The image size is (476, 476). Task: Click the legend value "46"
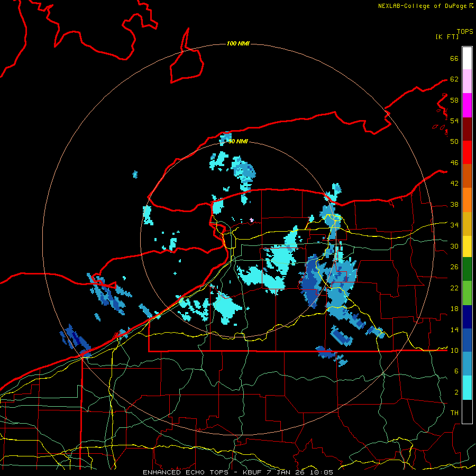coord(454,163)
